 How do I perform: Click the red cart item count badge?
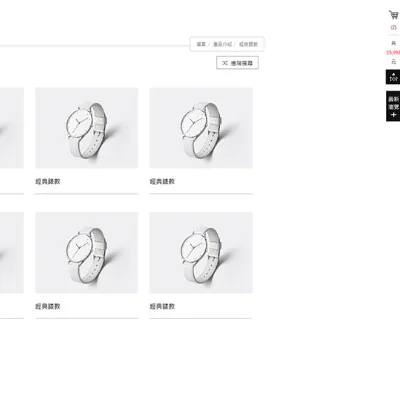(x=394, y=28)
